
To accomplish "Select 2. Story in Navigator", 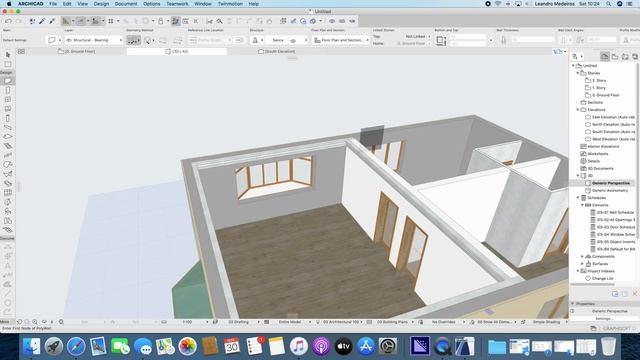I will point(599,80).
